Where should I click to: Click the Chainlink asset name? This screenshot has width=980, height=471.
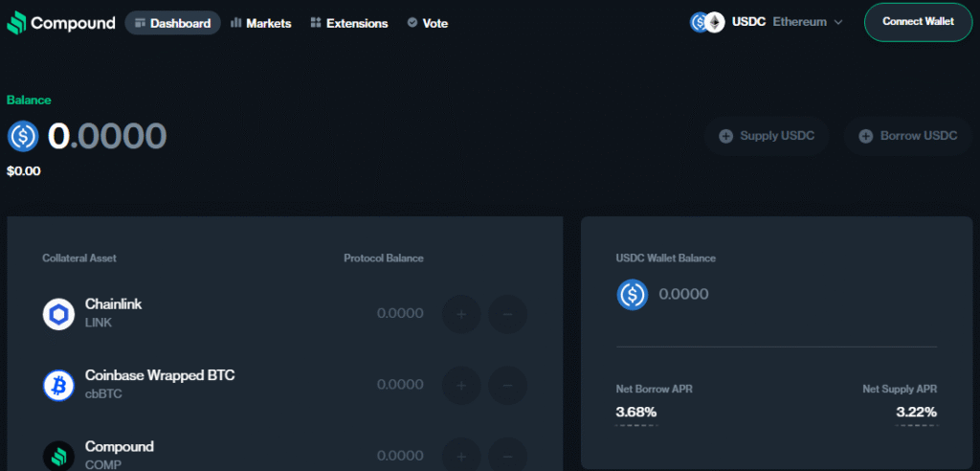point(113,304)
